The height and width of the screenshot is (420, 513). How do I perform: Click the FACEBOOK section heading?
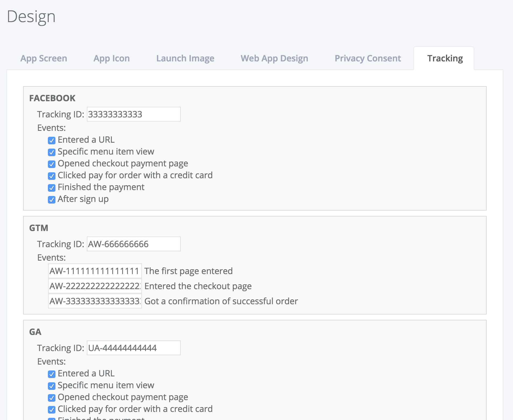click(52, 98)
